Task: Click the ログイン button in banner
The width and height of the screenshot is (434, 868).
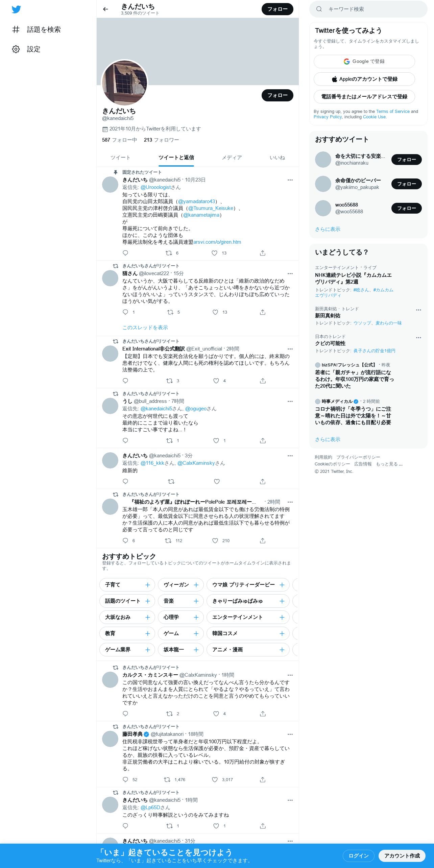Action: click(359, 855)
